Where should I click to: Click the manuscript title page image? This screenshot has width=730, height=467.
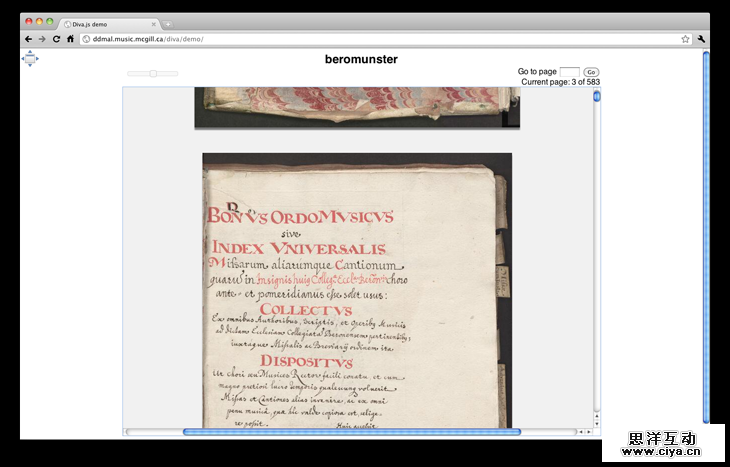coord(357,290)
